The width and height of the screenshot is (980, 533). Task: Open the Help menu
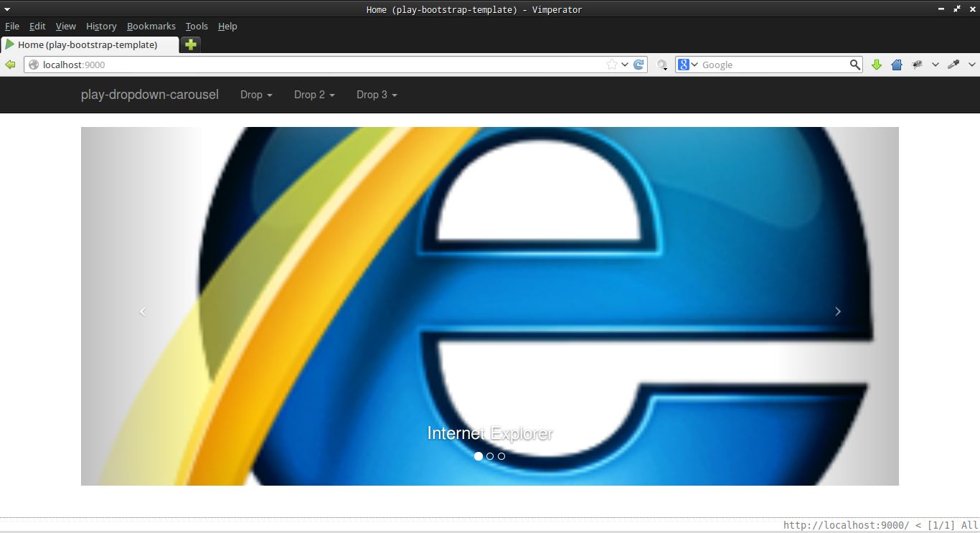(x=227, y=26)
